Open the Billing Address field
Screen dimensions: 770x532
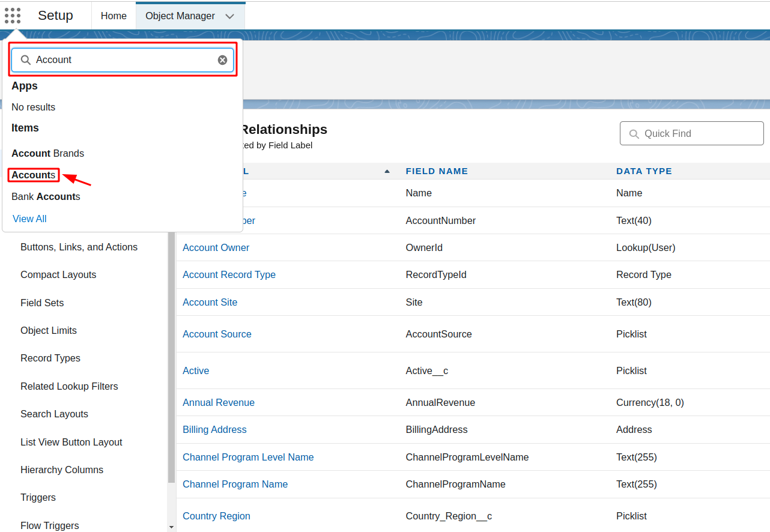click(x=214, y=429)
